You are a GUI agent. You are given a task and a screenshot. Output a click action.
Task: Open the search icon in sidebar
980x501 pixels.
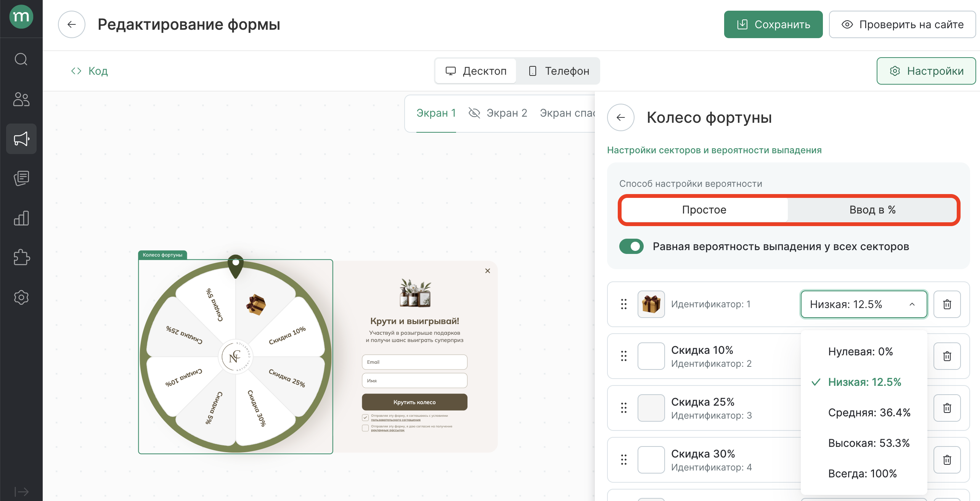point(21,59)
